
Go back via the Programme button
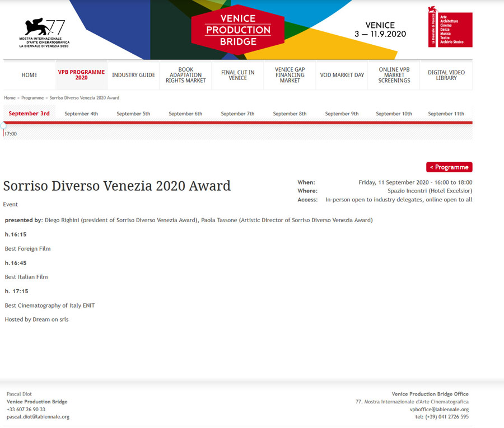coord(449,167)
